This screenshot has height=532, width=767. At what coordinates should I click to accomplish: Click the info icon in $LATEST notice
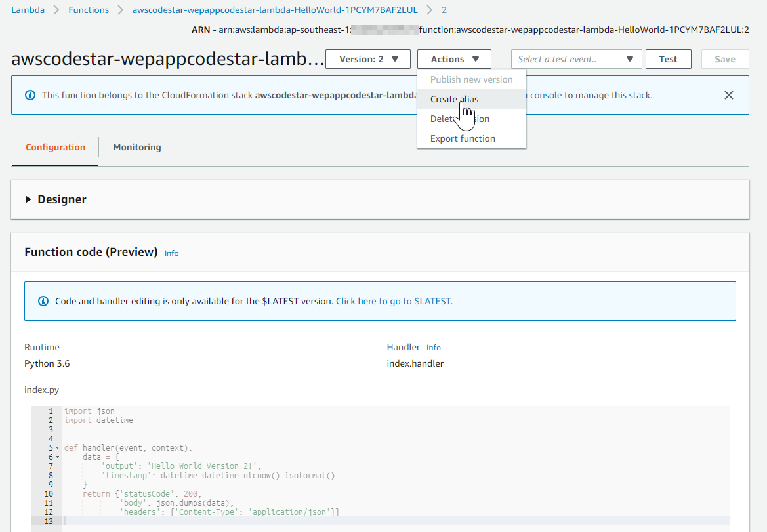pos(43,301)
